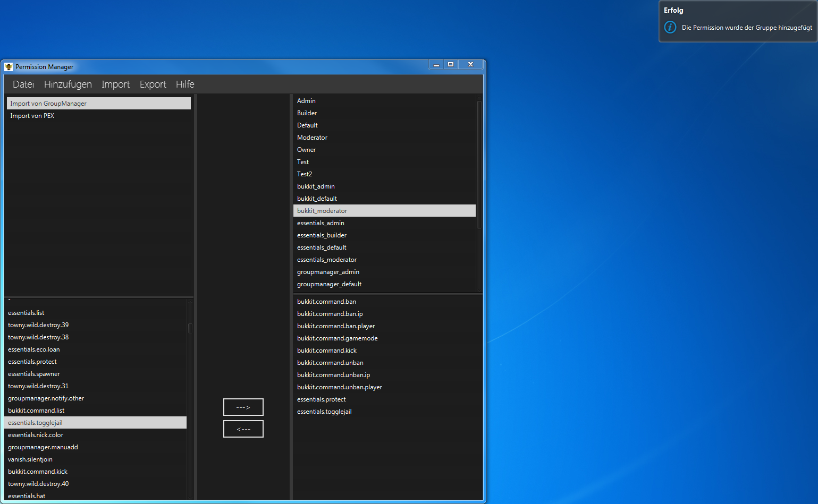This screenshot has width=818, height=504.
Task: Select bukkit.command.ban.player in group permissions
Action: pos(387,326)
